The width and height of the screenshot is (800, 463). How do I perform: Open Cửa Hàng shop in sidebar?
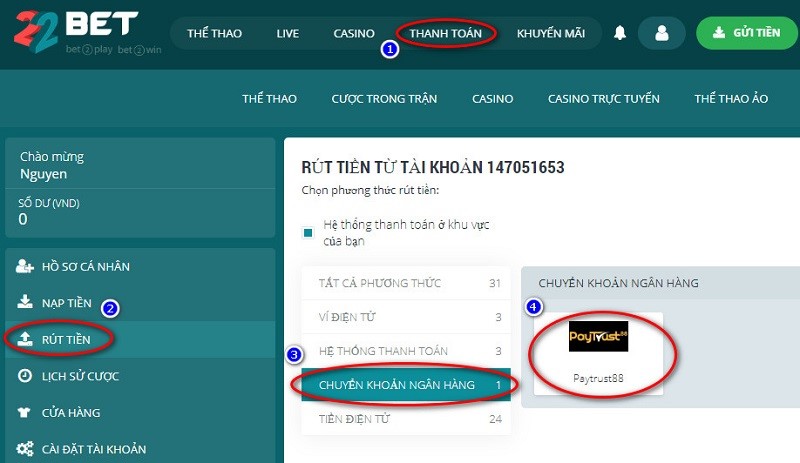70,413
